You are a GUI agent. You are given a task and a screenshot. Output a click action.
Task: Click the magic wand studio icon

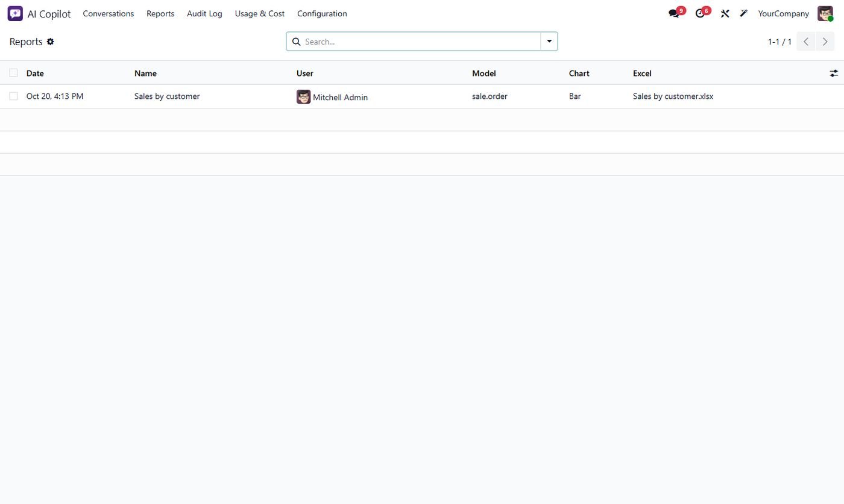coord(744,13)
